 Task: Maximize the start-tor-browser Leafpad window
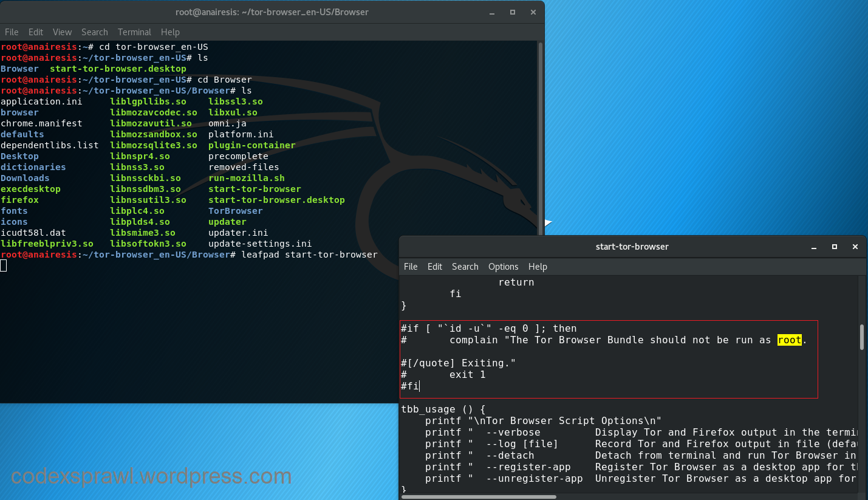pyautogui.click(x=835, y=247)
